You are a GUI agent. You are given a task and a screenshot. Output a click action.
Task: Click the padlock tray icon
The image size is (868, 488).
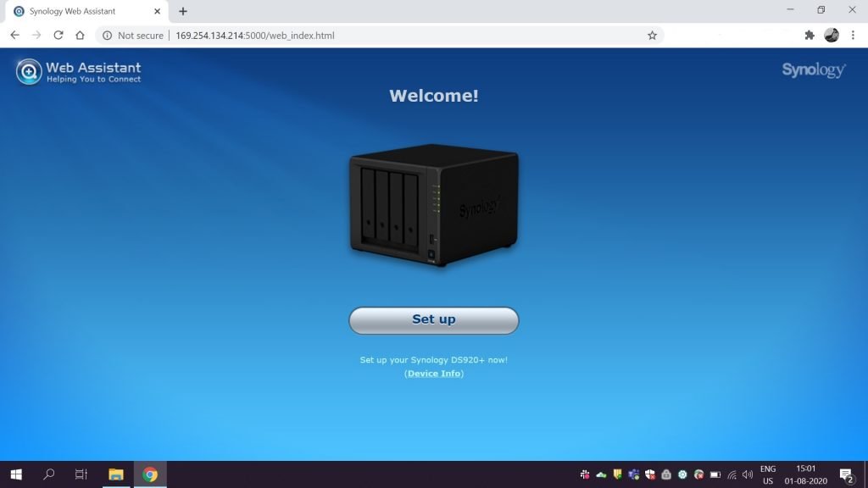(x=666, y=474)
